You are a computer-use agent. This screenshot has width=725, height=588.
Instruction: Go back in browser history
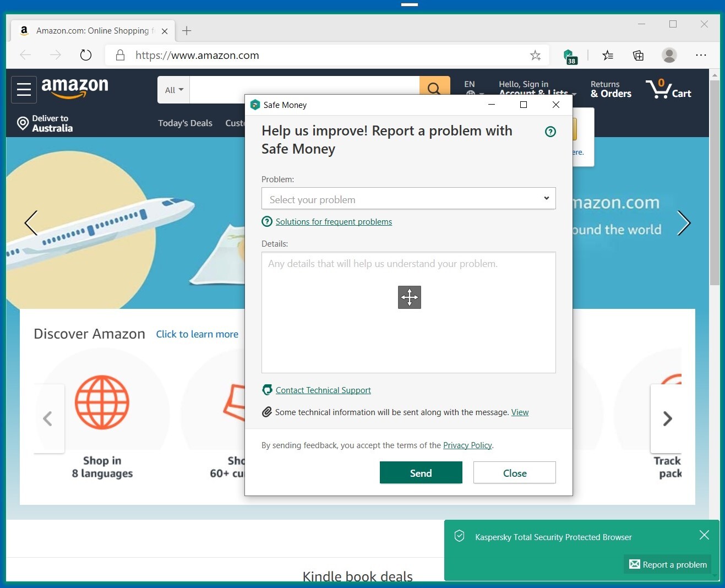(x=25, y=55)
